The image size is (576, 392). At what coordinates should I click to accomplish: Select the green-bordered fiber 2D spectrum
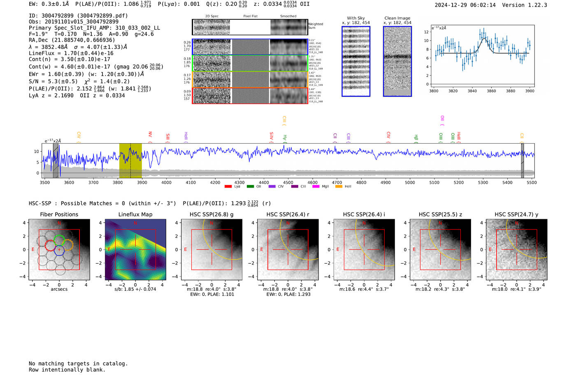pyautogui.click(x=250, y=63)
